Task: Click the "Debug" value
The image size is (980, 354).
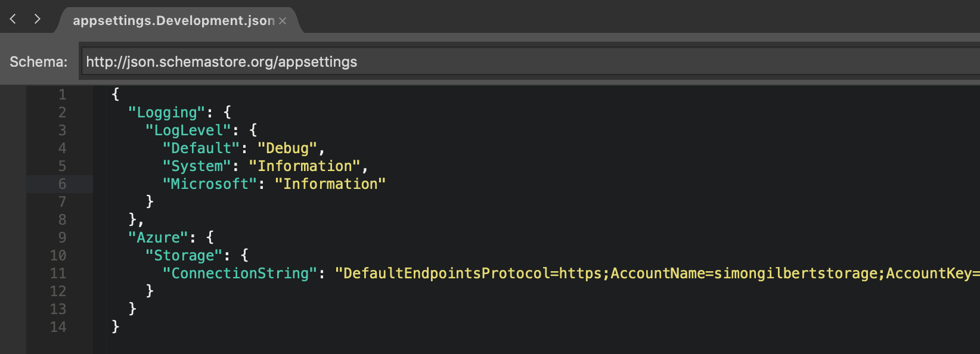Action: point(287,148)
